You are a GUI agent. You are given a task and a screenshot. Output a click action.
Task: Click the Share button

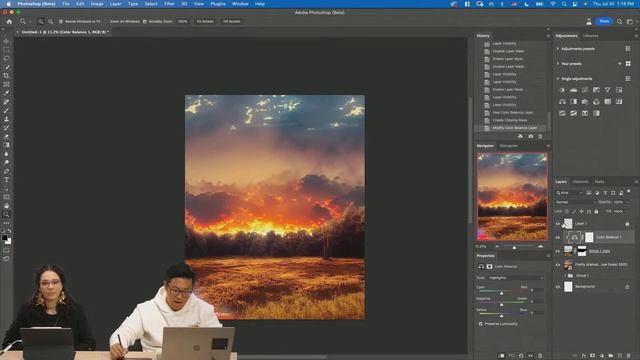[604, 21]
